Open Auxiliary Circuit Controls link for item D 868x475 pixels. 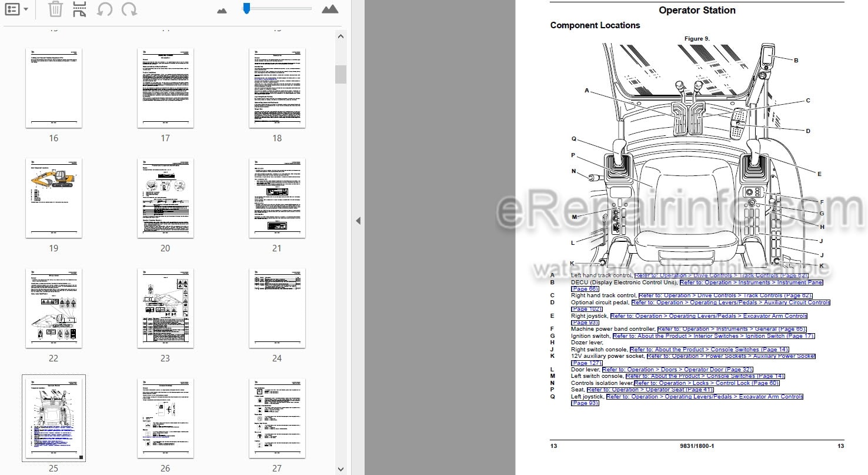tap(731, 303)
